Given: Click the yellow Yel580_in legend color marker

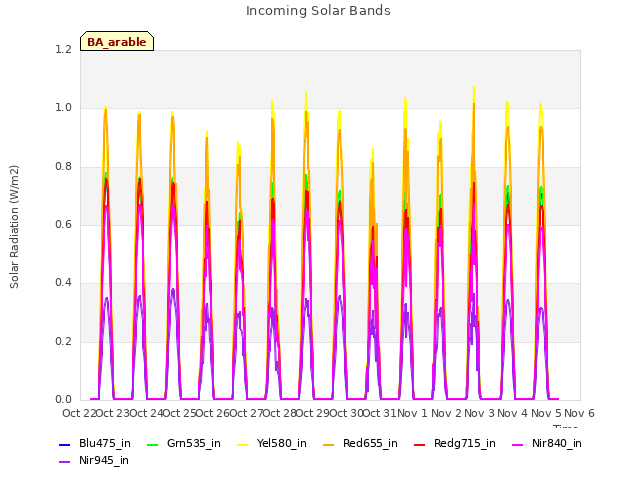Looking at the screenshot, I should 242,444.
